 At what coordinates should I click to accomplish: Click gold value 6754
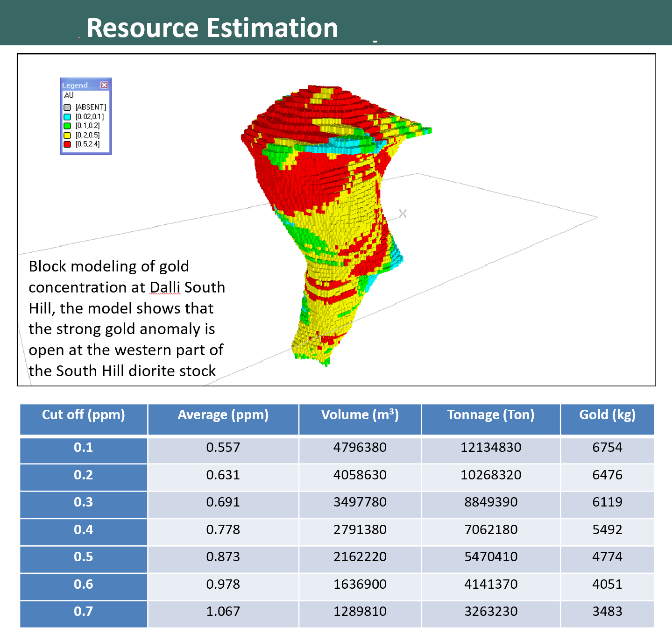click(x=608, y=448)
